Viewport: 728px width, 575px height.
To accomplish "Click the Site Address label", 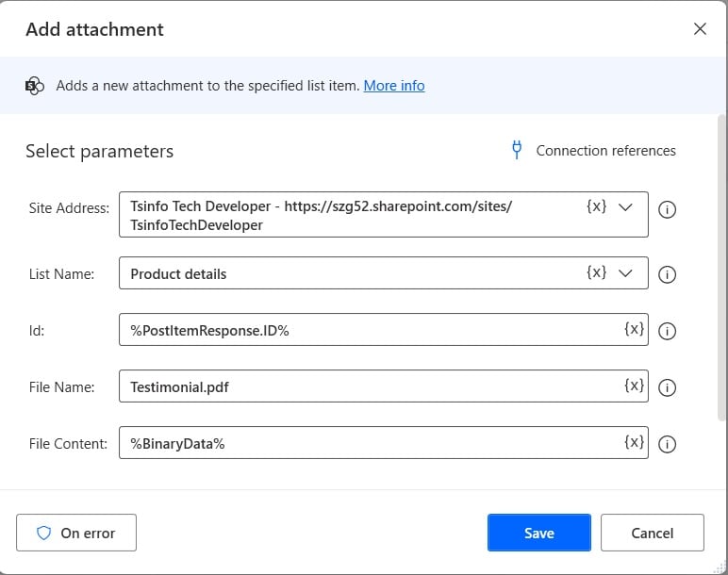I will pos(69,208).
